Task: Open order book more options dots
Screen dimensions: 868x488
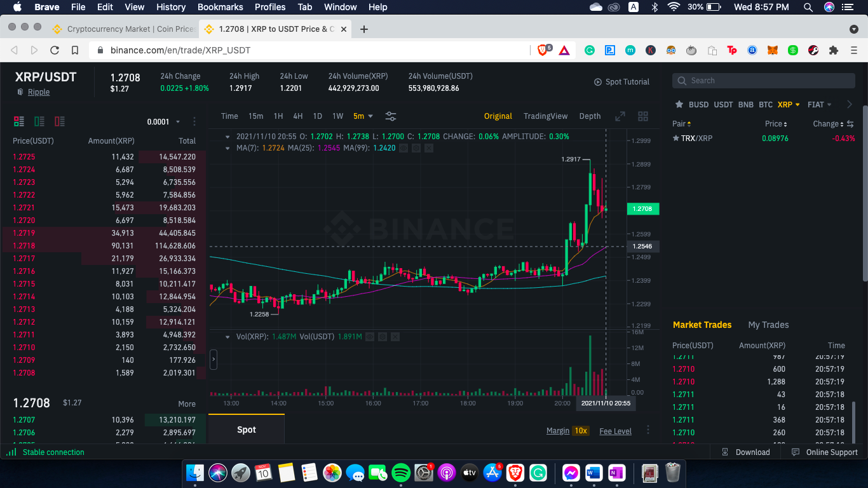Action: tap(194, 121)
